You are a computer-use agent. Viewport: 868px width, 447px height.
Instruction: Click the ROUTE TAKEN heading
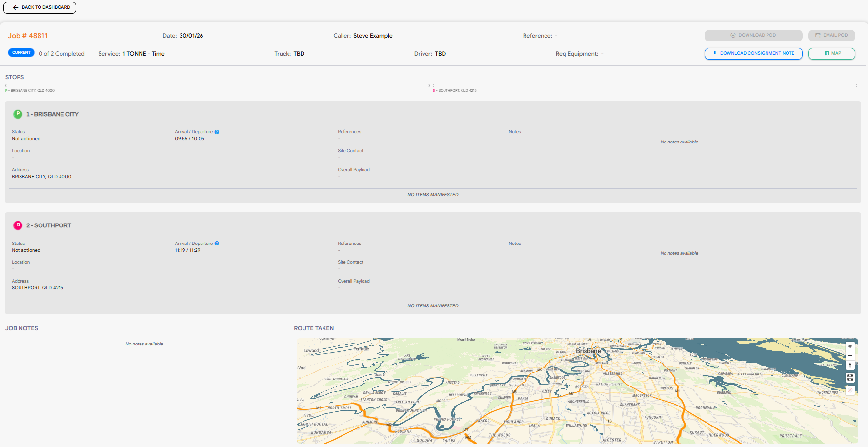[x=314, y=328]
